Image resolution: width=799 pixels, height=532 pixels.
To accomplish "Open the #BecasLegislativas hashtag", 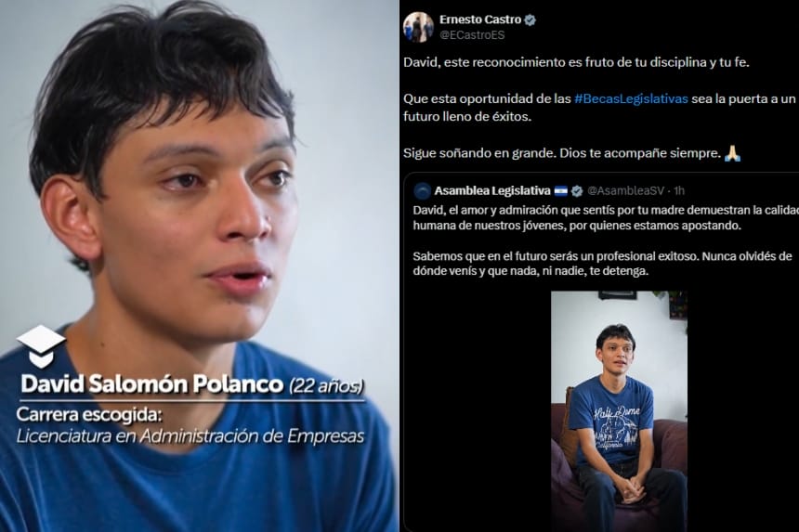I will click(631, 98).
